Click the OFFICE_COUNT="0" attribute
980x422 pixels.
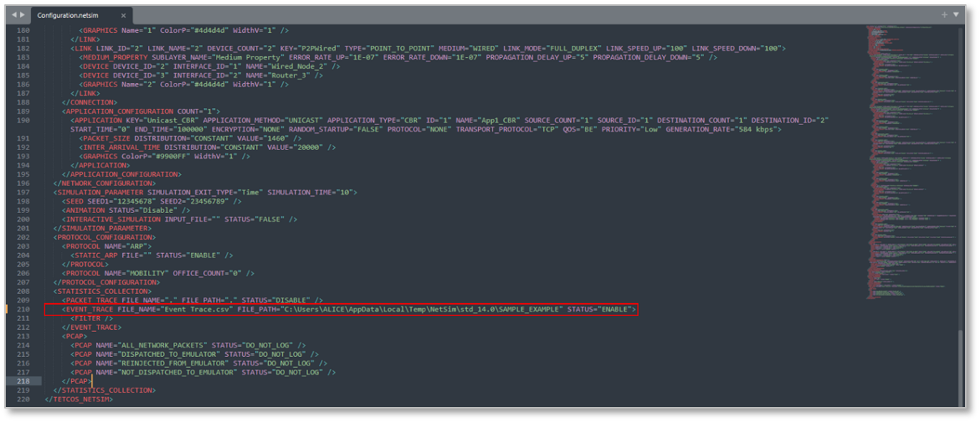[x=208, y=273]
